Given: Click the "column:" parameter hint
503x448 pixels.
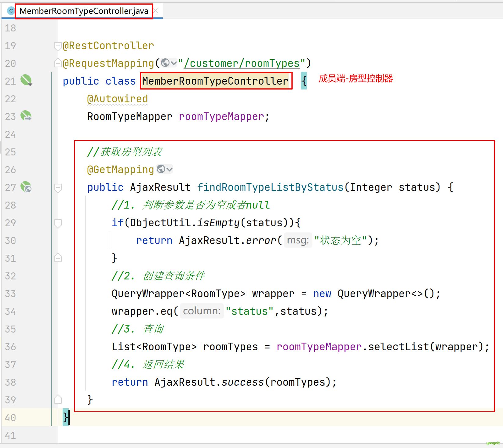Looking at the screenshot, I should coord(202,311).
